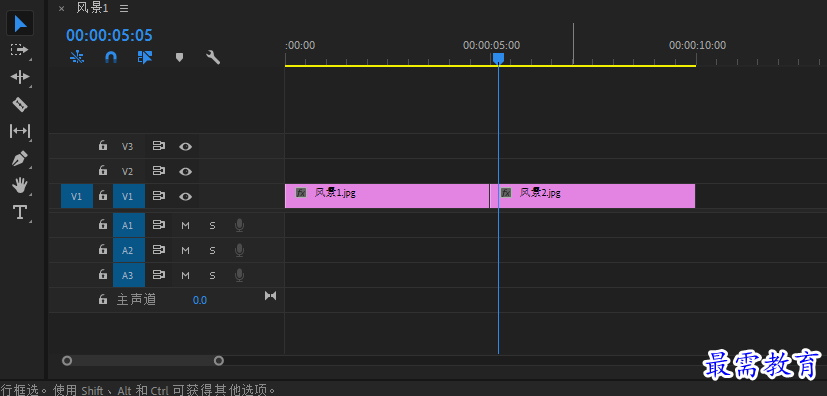Click zoom scrollbar left handle

coord(67,361)
